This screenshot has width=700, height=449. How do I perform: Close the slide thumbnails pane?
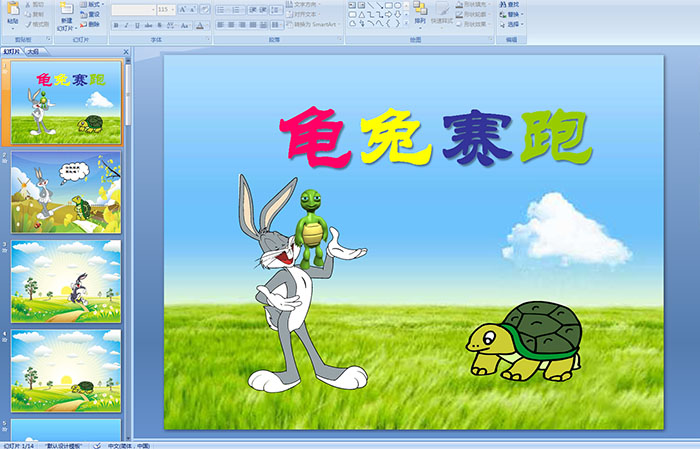coord(126,52)
